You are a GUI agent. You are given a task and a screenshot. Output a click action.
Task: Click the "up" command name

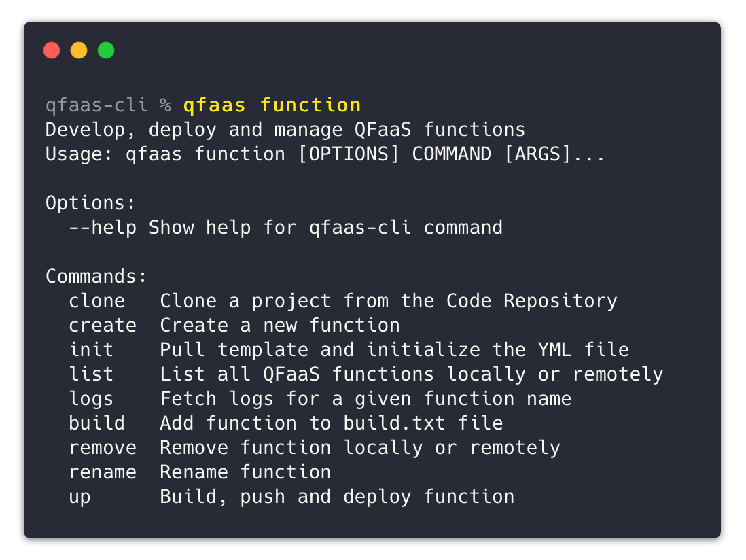[79, 497]
